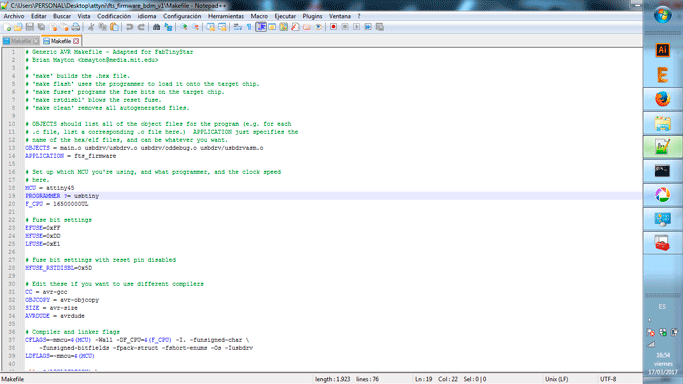Screen dimensions: 683x384
Task: Open the Idioma menu
Action: (x=147, y=16)
